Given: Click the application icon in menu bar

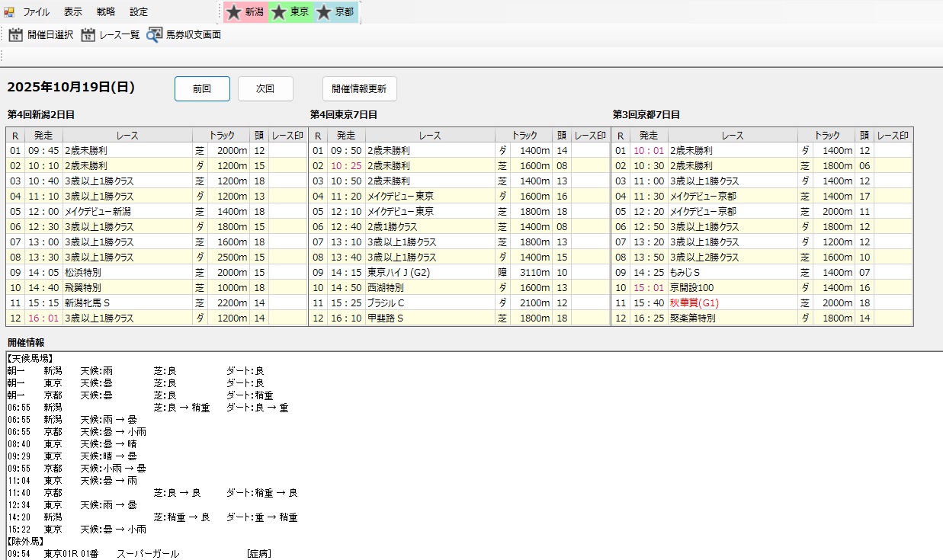Looking at the screenshot, I should pyautogui.click(x=9, y=12).
